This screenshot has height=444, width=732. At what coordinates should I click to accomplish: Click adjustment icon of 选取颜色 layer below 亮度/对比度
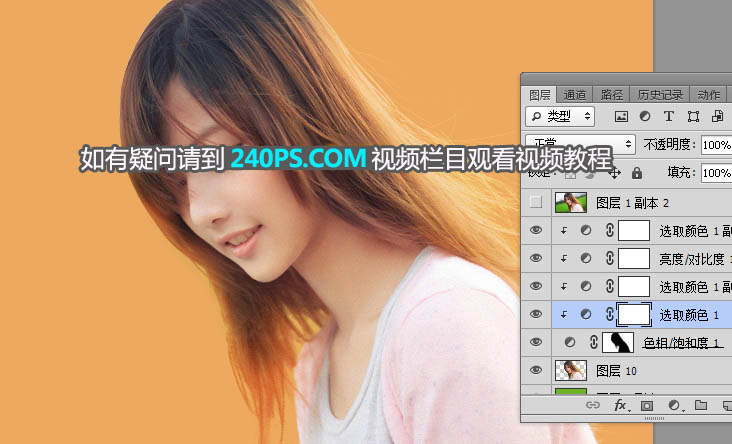[585, 286]
